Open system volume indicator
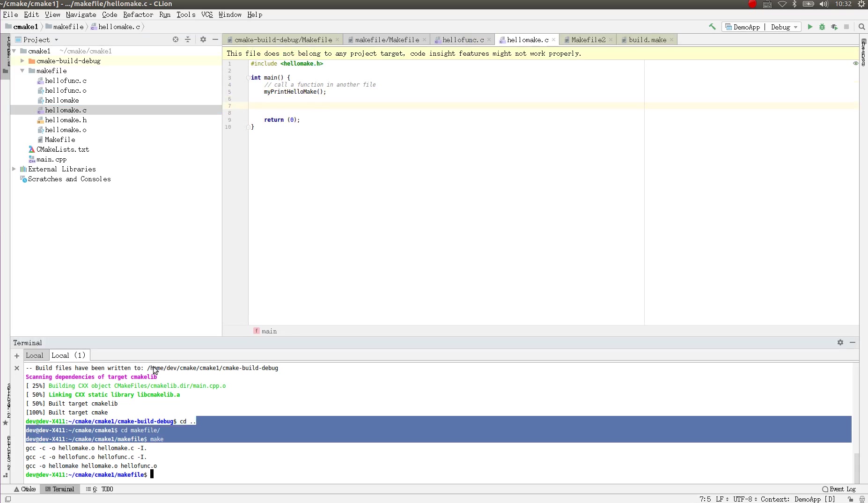868x503 pixels. tap(824, 4)
